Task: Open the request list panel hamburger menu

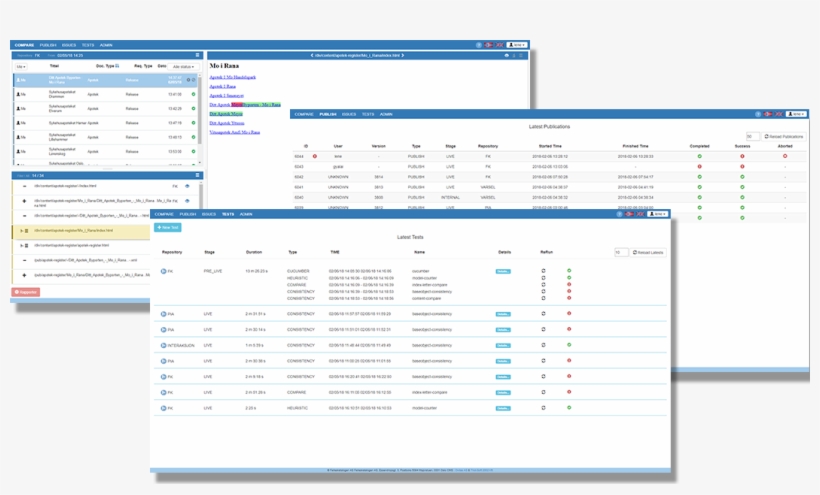Action: click(197, 55)
